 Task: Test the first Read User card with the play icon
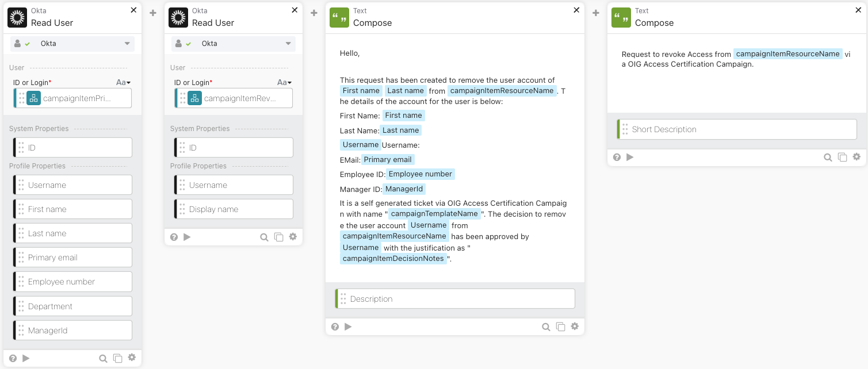(26, 358)
